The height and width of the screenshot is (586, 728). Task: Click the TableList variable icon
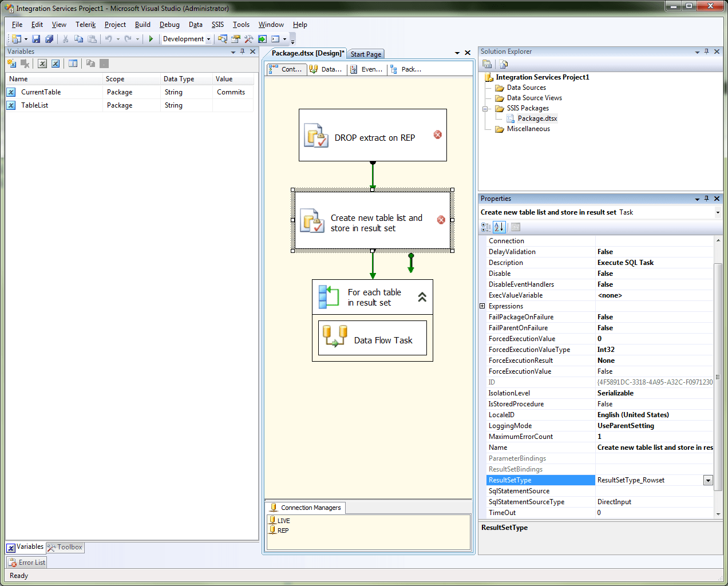11,105
